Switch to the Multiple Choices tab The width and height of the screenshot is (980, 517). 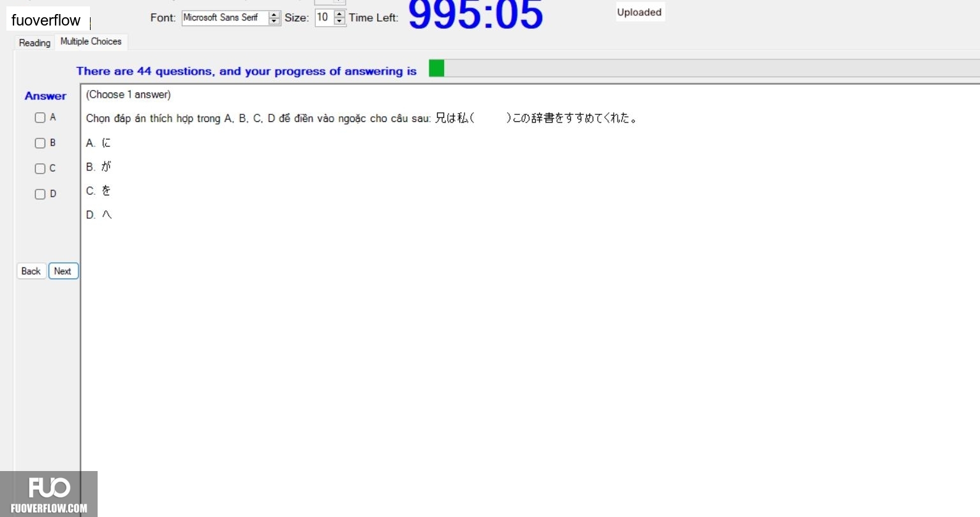[91, 41]
